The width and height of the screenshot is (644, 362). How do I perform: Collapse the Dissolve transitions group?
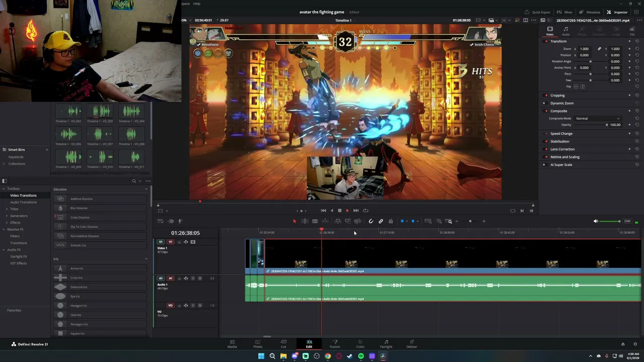pyautogui.click(x=146, y=190)
